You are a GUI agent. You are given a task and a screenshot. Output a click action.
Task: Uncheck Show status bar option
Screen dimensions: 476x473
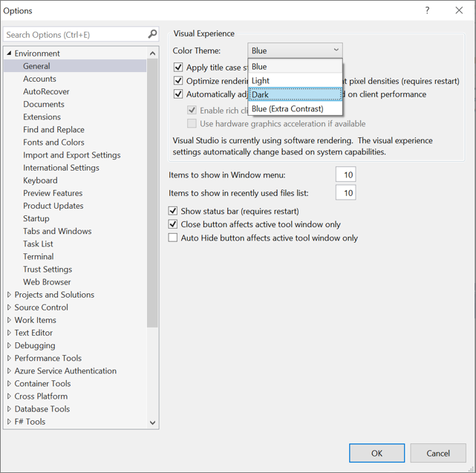pyautogui.click(x=173, y=211)
